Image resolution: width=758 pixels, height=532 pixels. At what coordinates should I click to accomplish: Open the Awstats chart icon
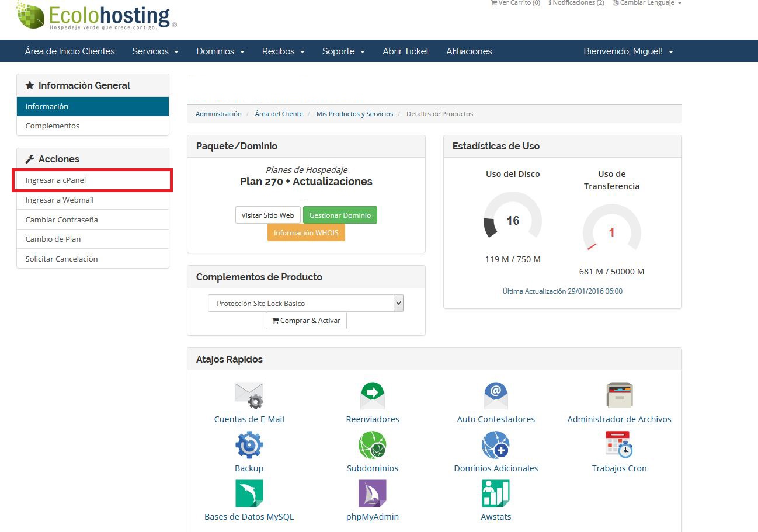(x=495, y=494)
